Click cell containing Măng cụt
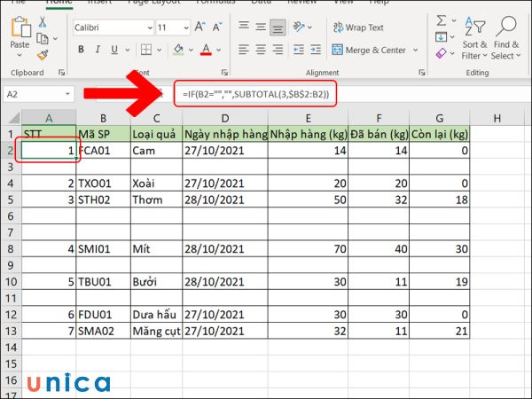 [156, 331]
